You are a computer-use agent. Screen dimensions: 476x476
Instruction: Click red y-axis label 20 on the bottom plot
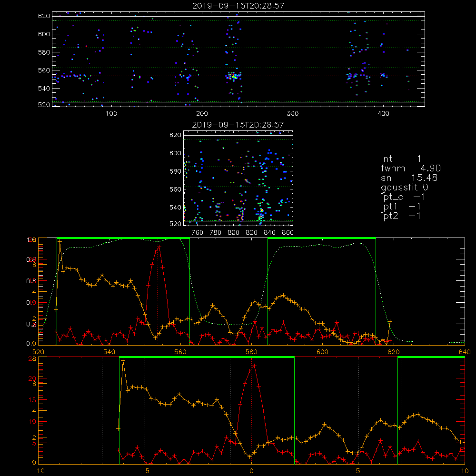point(32,378)
